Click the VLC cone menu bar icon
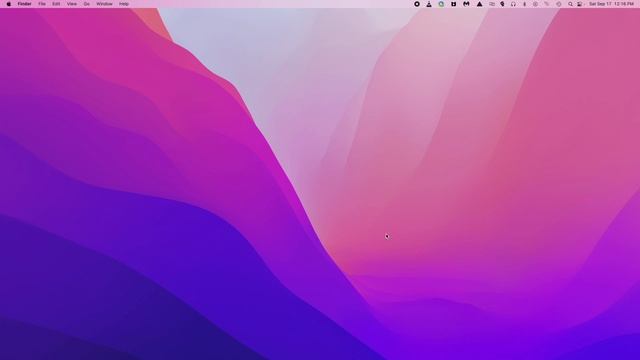Image resolution: width=640 pixels, height=360 pixels. [x=429, y=4]
